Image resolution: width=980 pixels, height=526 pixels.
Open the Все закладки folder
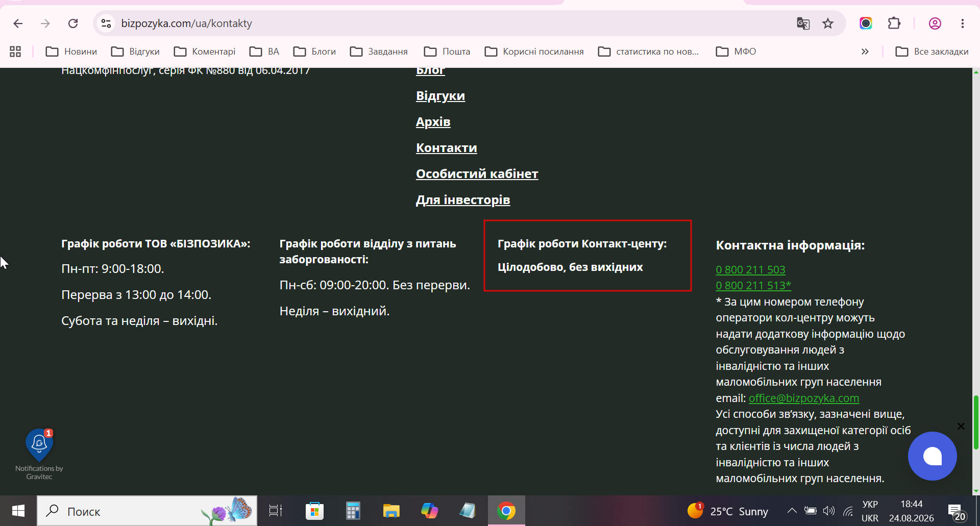932,52
